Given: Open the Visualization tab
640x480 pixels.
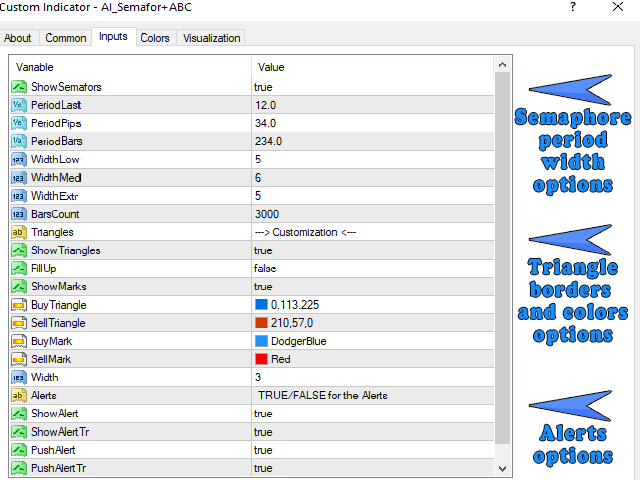Looking at the screenshot, I should tap(211, 38).
